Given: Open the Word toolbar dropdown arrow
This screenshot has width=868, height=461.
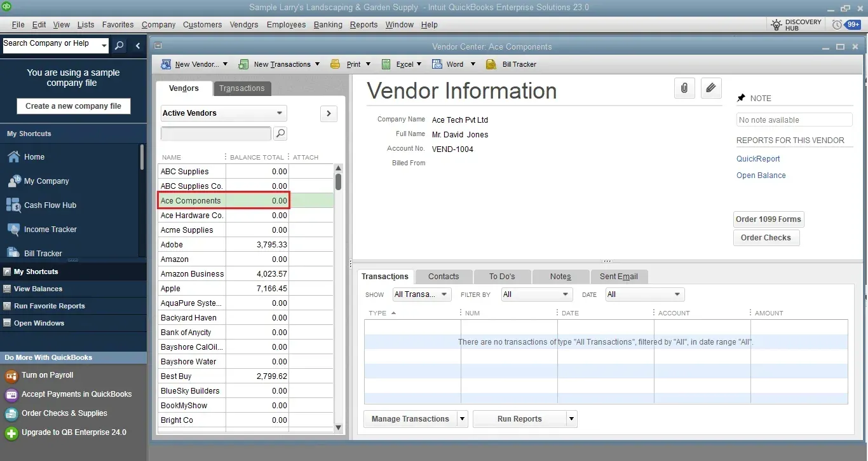Looking at the screenshot, I should pos(473,64).
